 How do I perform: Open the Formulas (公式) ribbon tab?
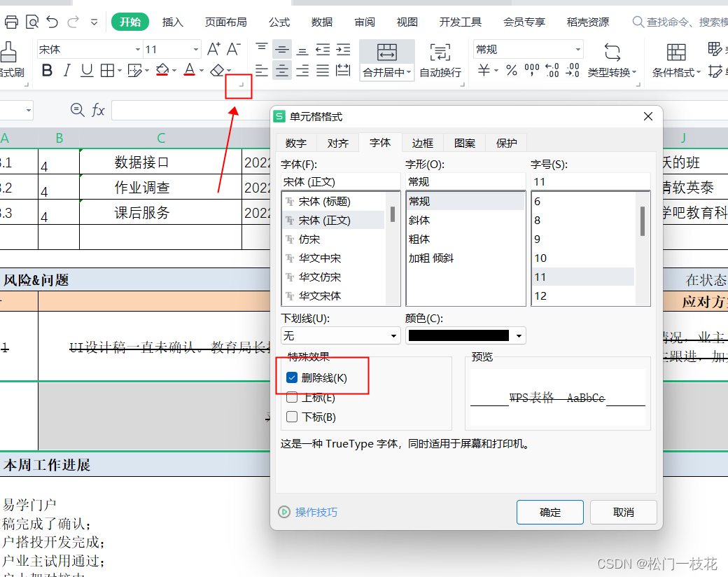coord(279,22)
